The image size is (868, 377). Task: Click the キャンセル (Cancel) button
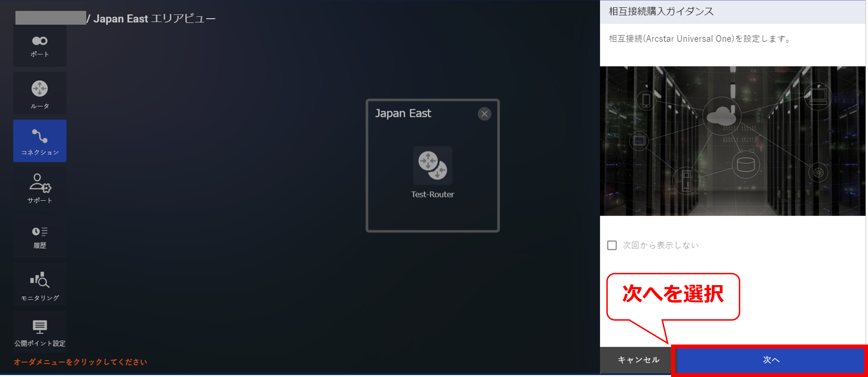coord(638,360)
